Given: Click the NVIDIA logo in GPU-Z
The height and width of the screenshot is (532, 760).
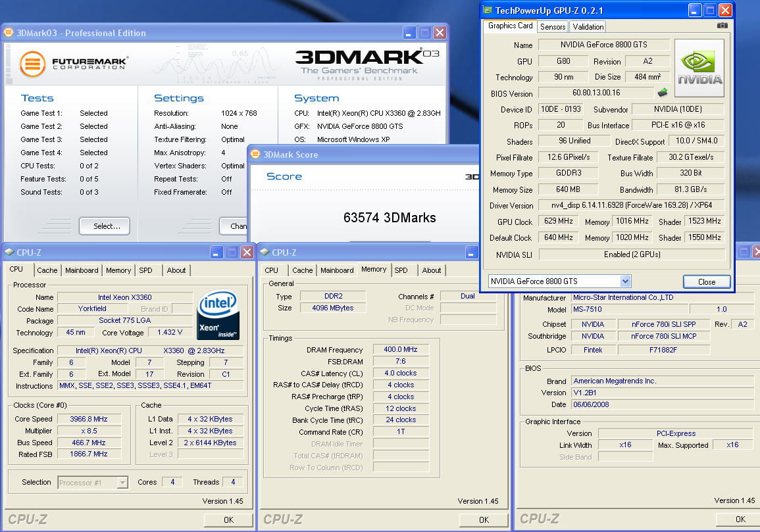Looking at the screenshot, I should point(699,68).
